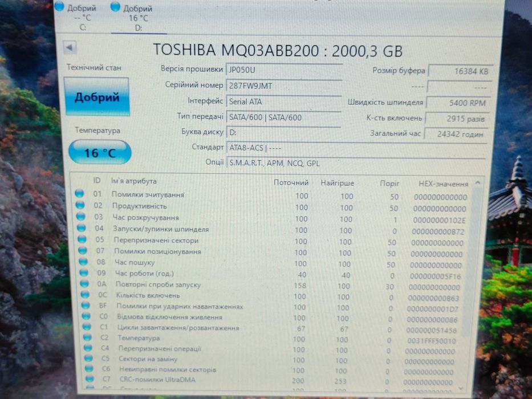
Task: Click status icon for 09 Час роботи
Action: (84, 272)
